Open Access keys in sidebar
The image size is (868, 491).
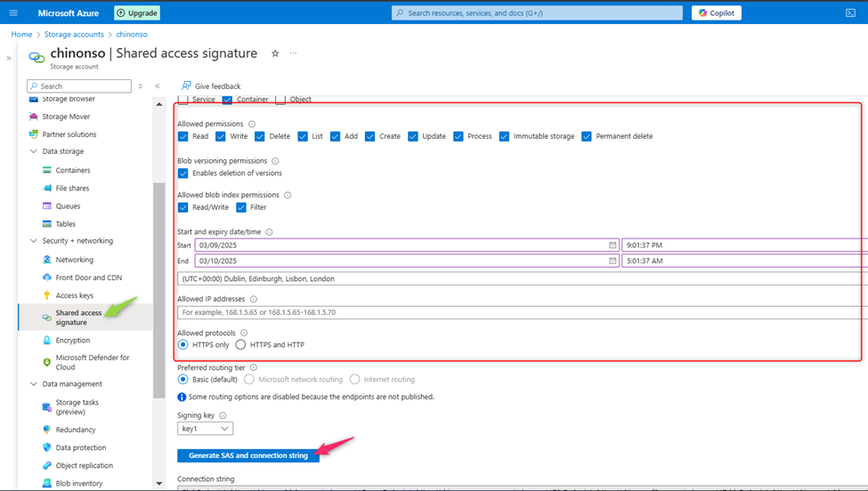tap(74, 295)
